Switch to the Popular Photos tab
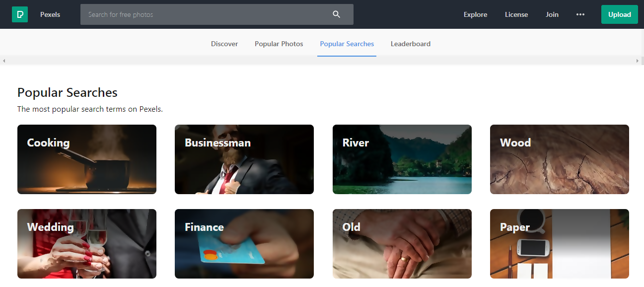This screenshot has width=644, height=287. pos(279,44)
